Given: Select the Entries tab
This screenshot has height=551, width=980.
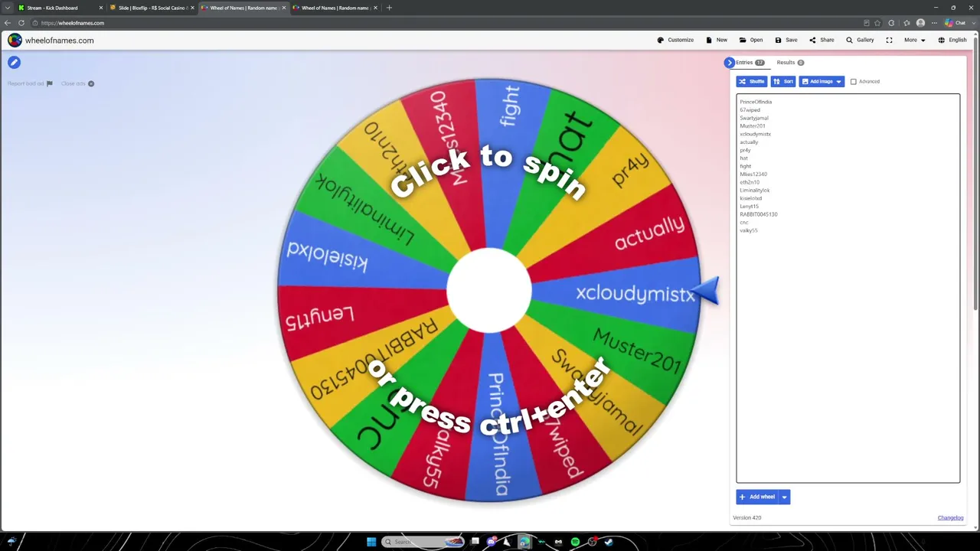Looking at the screenshot, I should (x=750, y=63).
